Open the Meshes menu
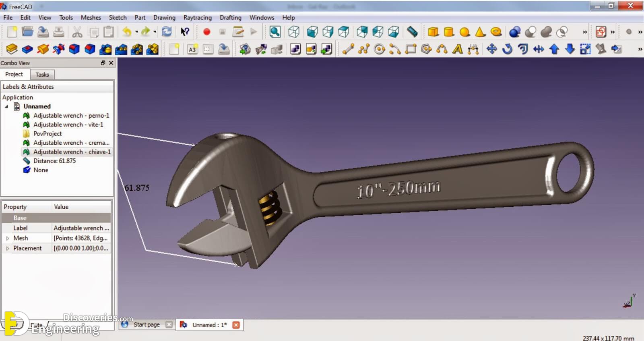Screen dimensions: 644x341 91,17
